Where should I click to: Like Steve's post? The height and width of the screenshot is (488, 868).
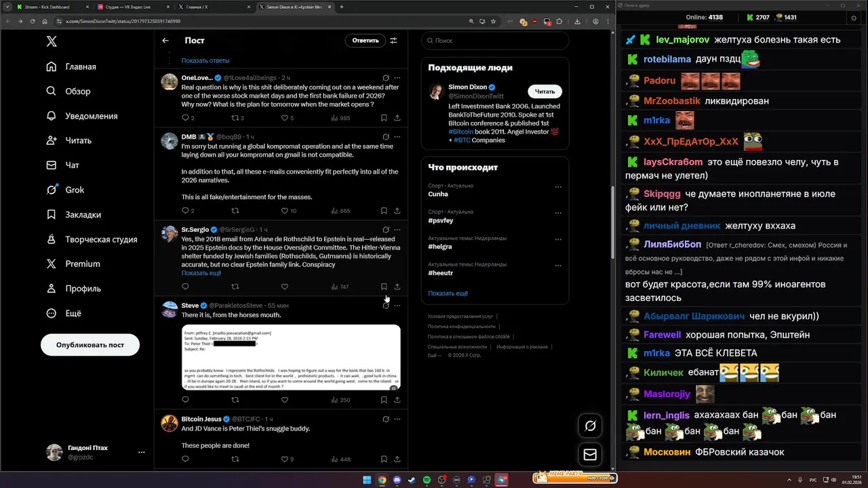[285, 400]
